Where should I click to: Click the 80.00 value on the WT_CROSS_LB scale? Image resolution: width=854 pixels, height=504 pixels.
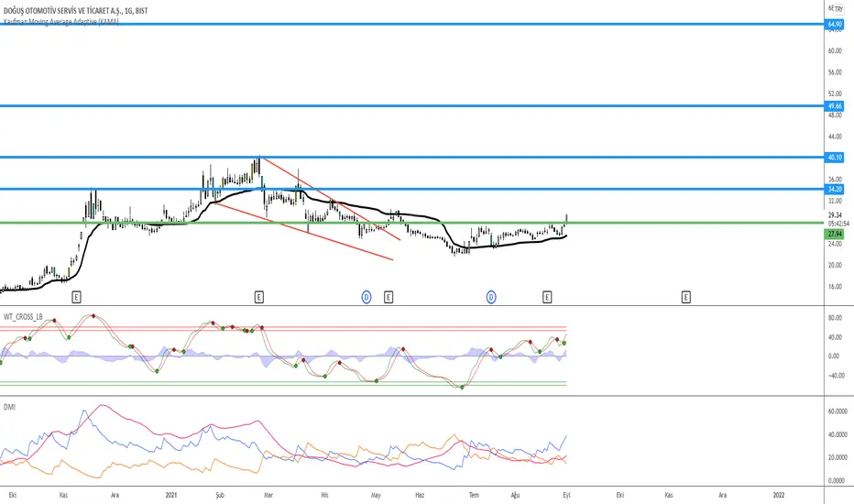pos(834,318)
